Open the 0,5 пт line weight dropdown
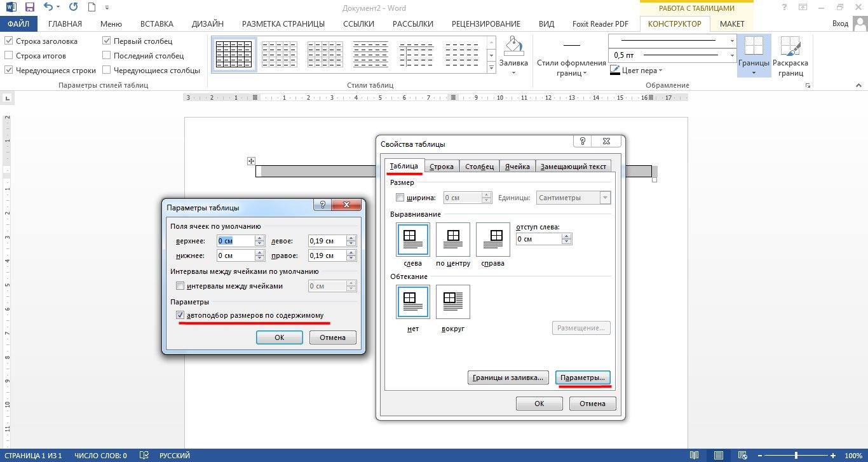868x462 pixels. coord(732,55)
